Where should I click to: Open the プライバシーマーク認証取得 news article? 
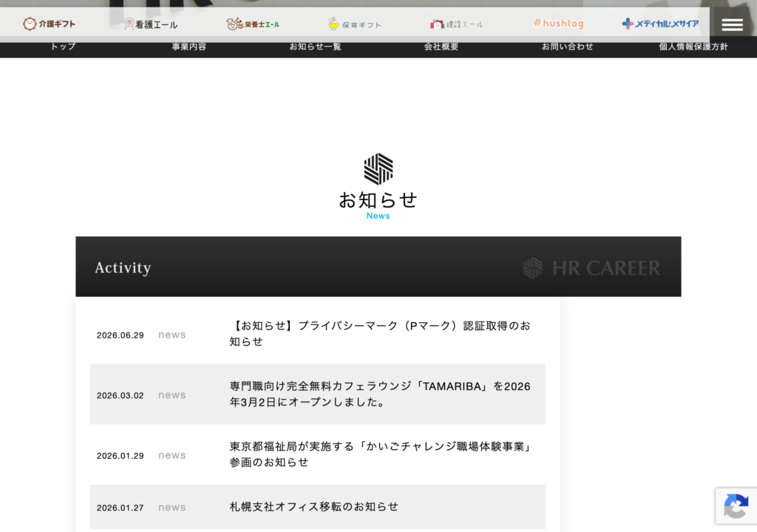coord(380,333)
